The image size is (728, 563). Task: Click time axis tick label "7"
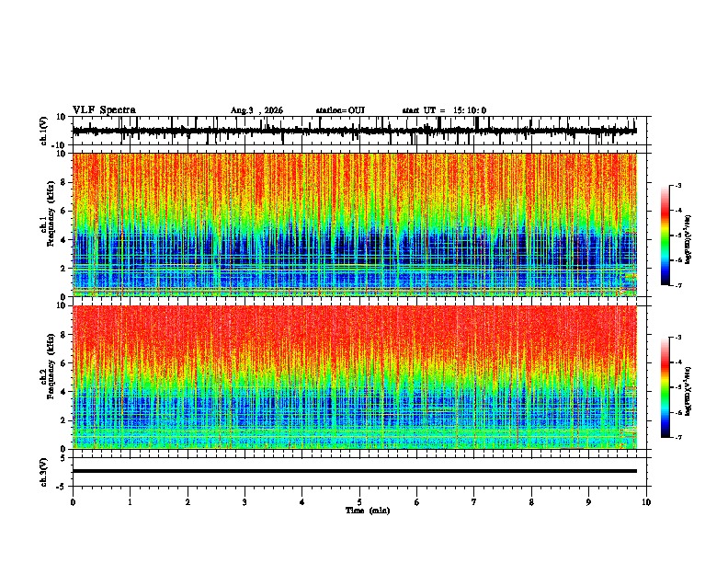pos(474,502)
